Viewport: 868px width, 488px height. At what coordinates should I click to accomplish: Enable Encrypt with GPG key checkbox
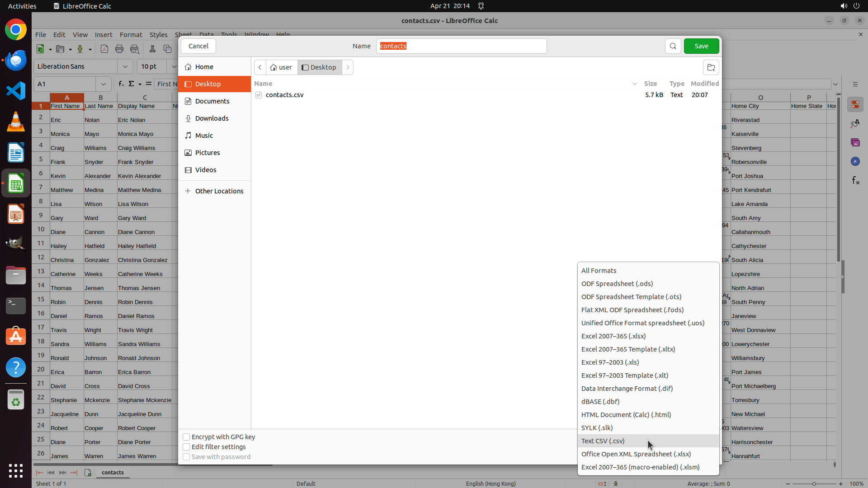pyautogui.click(x=186, y=437)
